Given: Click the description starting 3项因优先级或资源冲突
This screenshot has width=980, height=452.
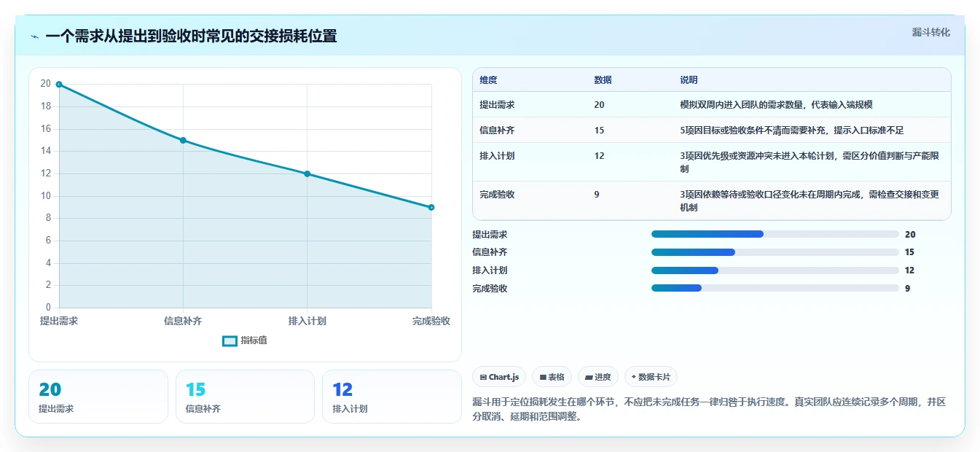Looking at the screenshot, I should pos(811,163).
